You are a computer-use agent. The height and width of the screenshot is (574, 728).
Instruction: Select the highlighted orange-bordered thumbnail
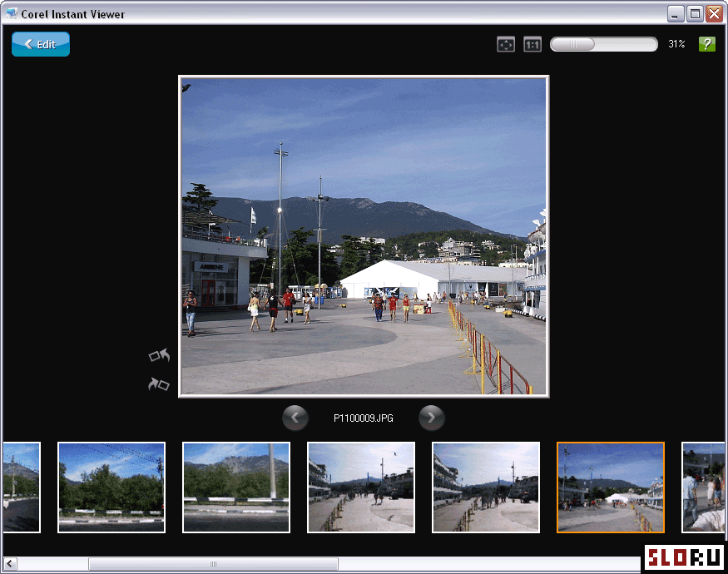tap(611, 487)
